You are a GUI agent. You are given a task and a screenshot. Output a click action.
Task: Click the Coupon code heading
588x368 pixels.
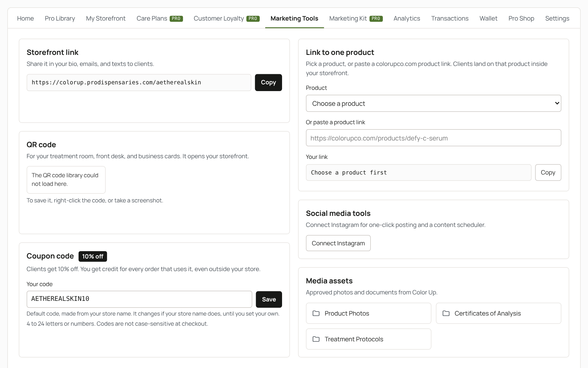[50, 256]
